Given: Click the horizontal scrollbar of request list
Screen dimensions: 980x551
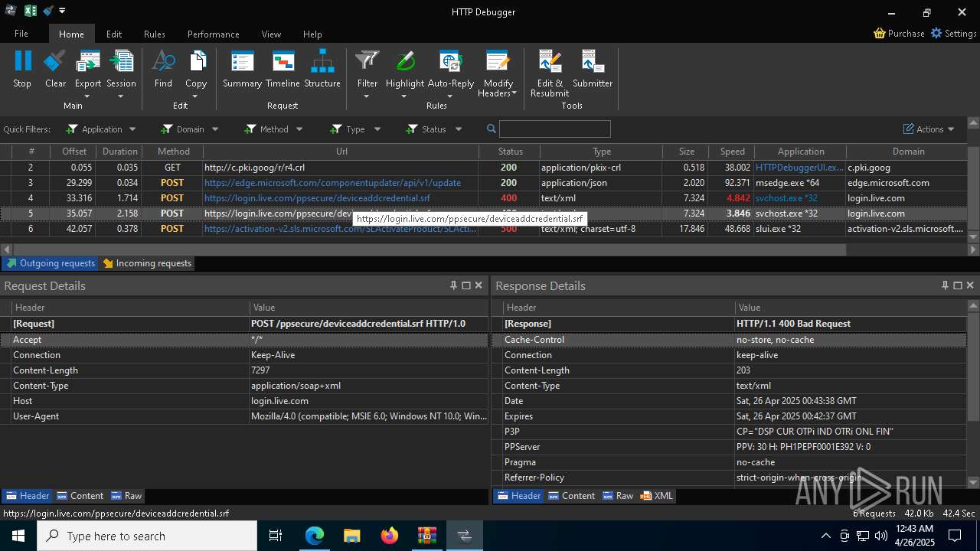Looking at the screenshot, I should [x=430, y=249].
